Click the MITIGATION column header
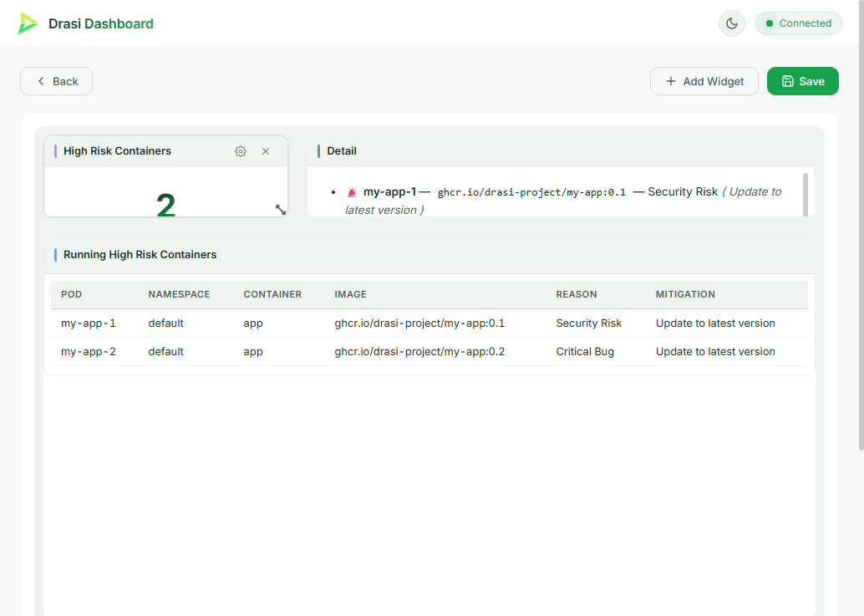Viewport: 864px width, 616px height. (685, 294)
